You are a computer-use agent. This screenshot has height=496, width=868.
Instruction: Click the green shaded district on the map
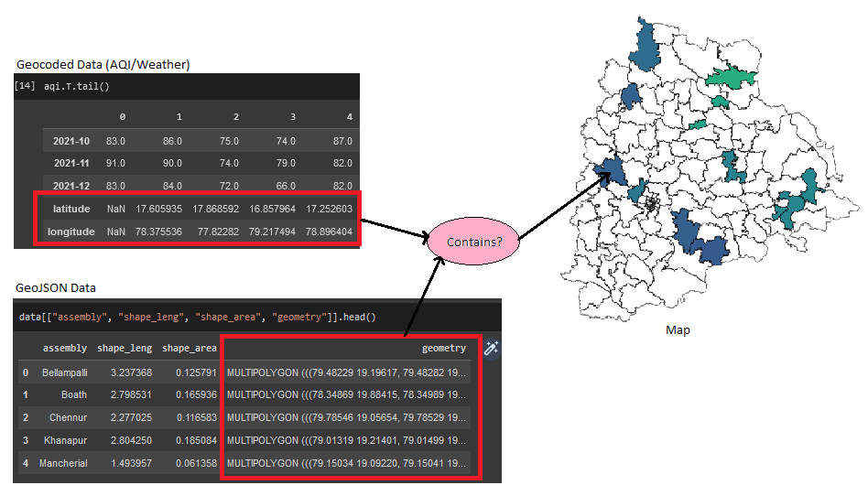[732, 78]
